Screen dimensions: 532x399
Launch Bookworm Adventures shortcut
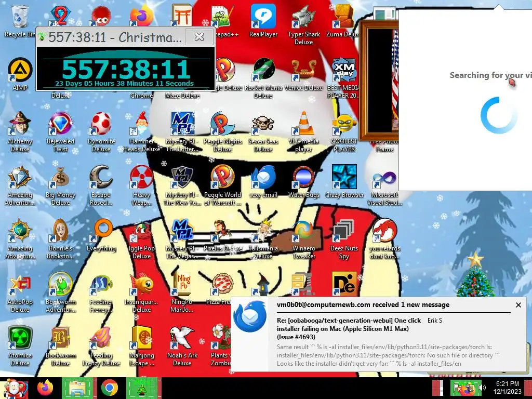(60, 292)
